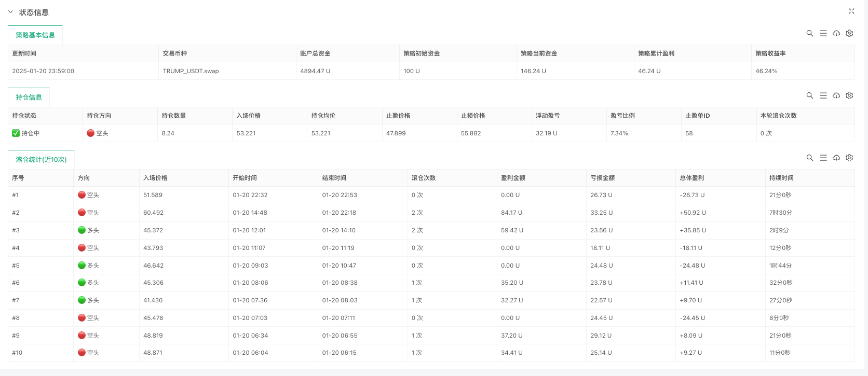868x376 pixels.
Task: Open the list menu in 滚仓统计 section
Action: (x=823, y=158)
